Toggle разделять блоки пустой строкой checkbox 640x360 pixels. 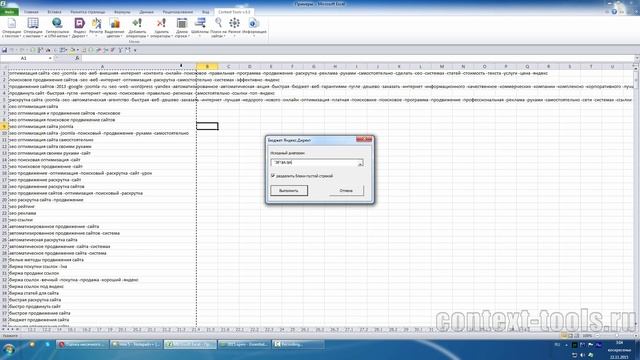click(x=273, y=176)
